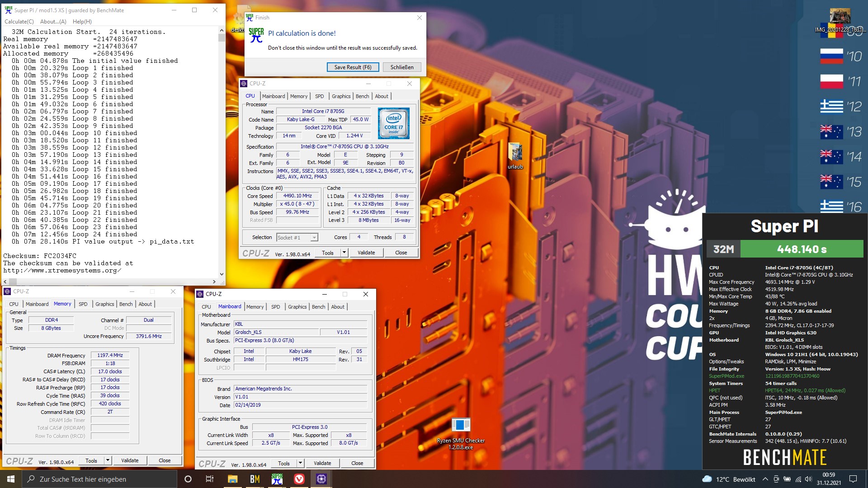Click Super PI icon in the Finish dialog

(256, 35)
